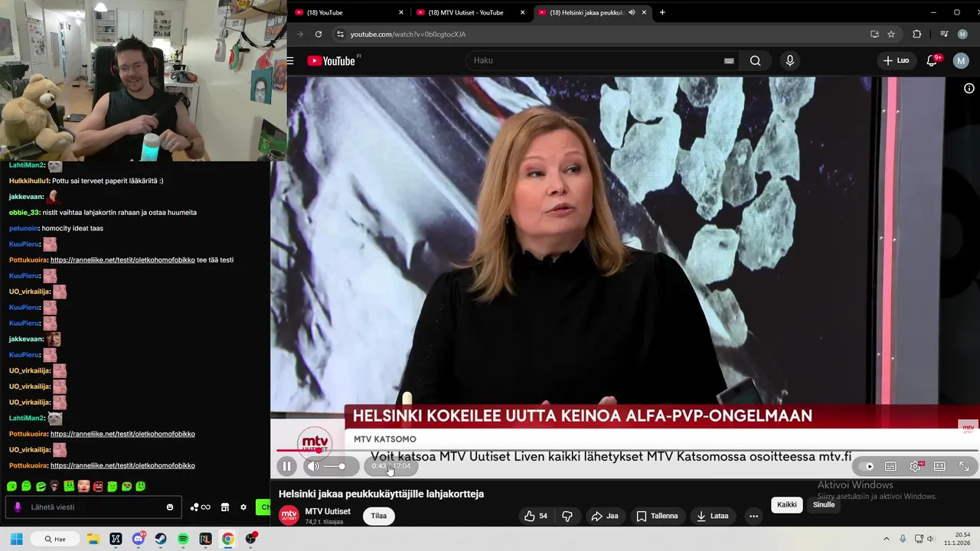
Task: Open the MTV Uutiset channel name link
Action: [328, 511]
